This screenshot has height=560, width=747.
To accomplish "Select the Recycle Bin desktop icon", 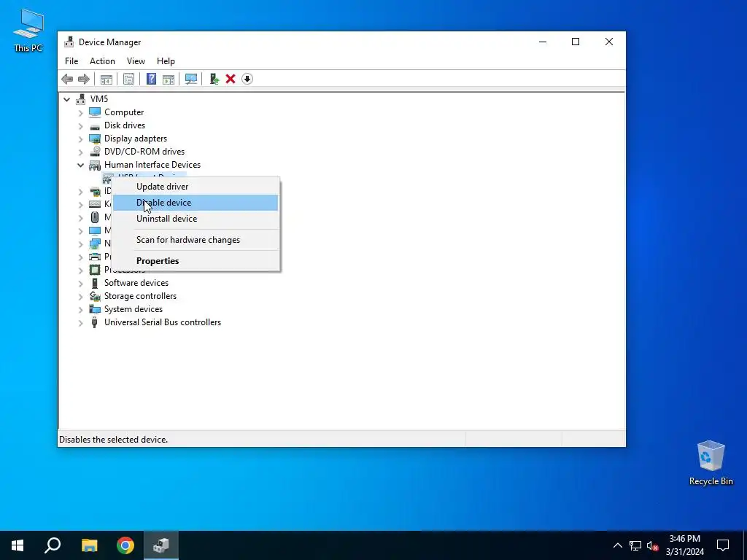I will tap(711, 463).
